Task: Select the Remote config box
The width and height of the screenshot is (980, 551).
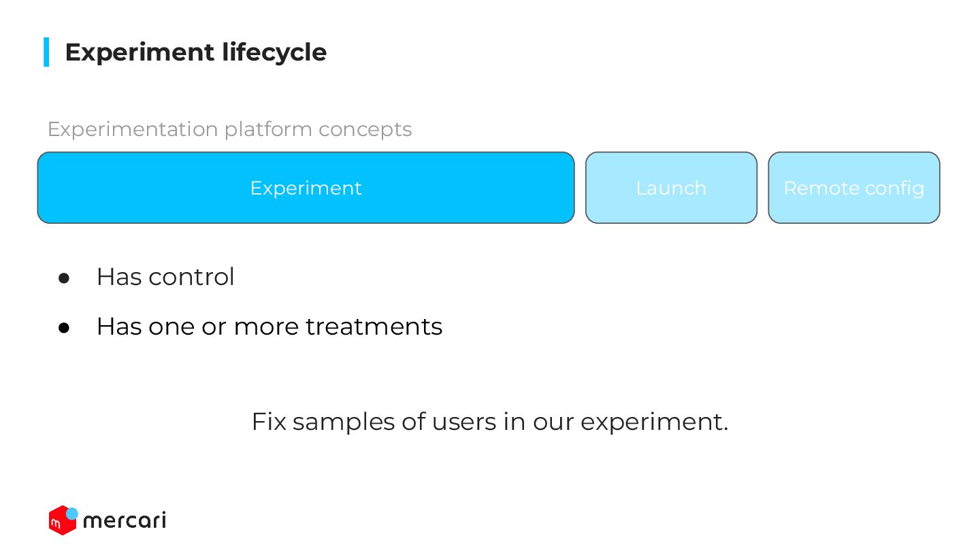Action: [854, 188]
